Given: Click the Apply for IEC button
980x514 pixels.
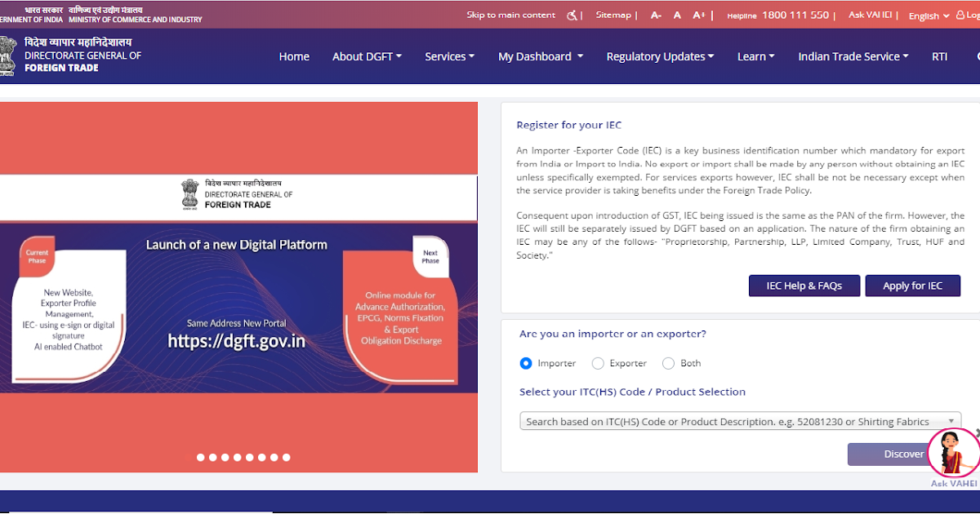Looking at the screenshot, I should coord(912,286).
